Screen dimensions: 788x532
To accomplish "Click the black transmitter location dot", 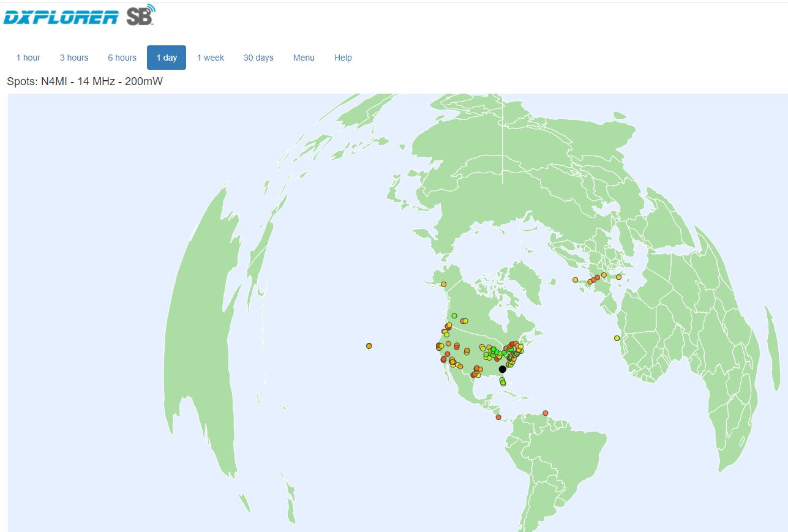I will tap(503, 369).
